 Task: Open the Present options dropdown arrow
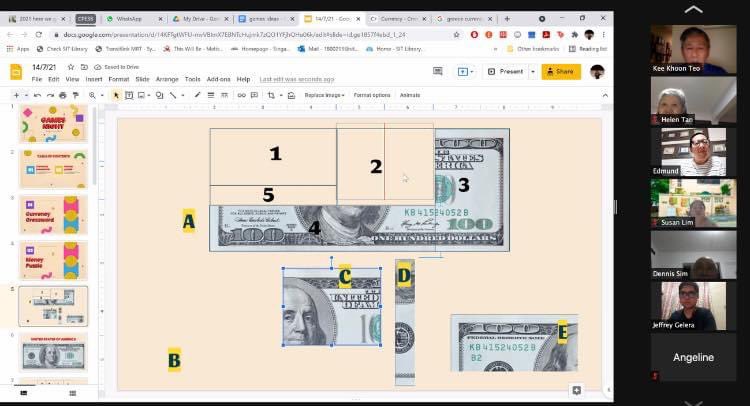point(533,72)
